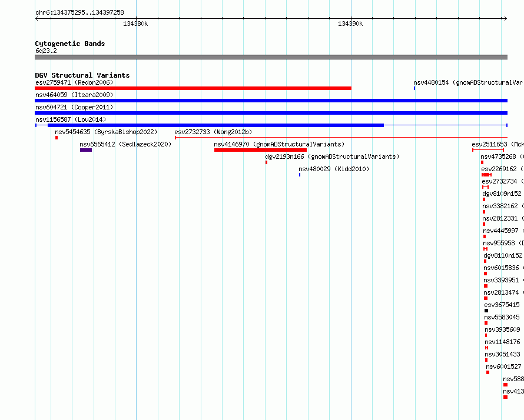524x420 pixels.
Task: Open the nsv4445997 variant label
Action: tap(503, 231)
